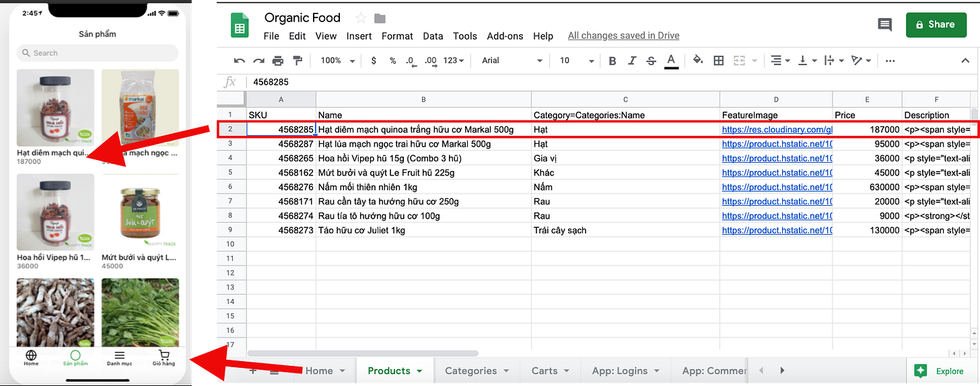Collapse the menus with the up chevron
Viewport: 980px width, 386px height.
pos(965,61)
